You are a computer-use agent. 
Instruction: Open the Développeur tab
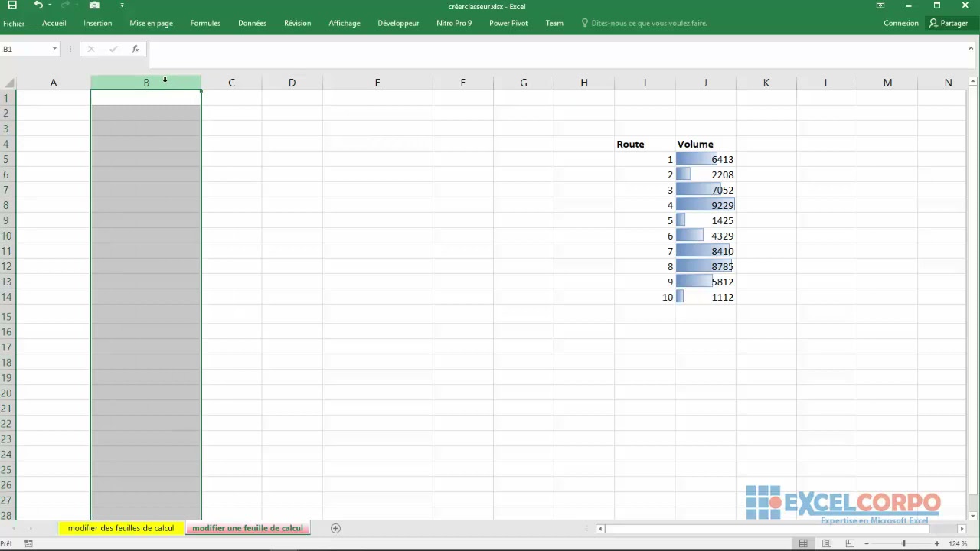pos(398,23)
